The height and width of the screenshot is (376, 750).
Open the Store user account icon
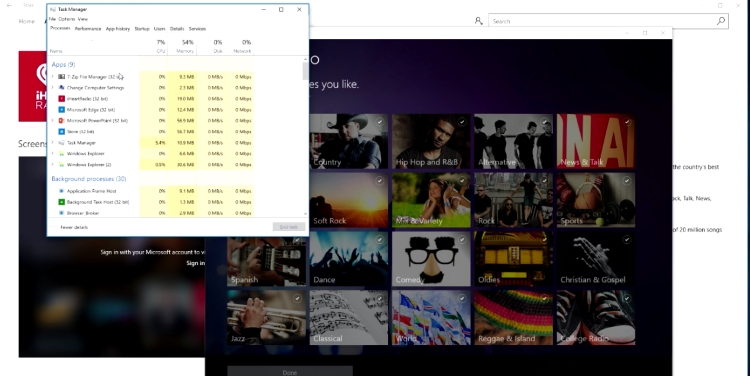pyautogui.click(x=478, y=21)
